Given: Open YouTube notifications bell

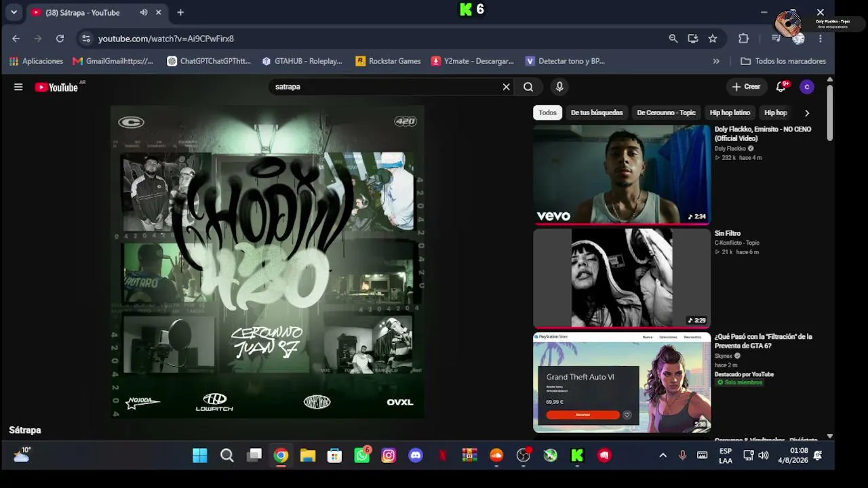Looking at the screenshot, I should 782,87.
